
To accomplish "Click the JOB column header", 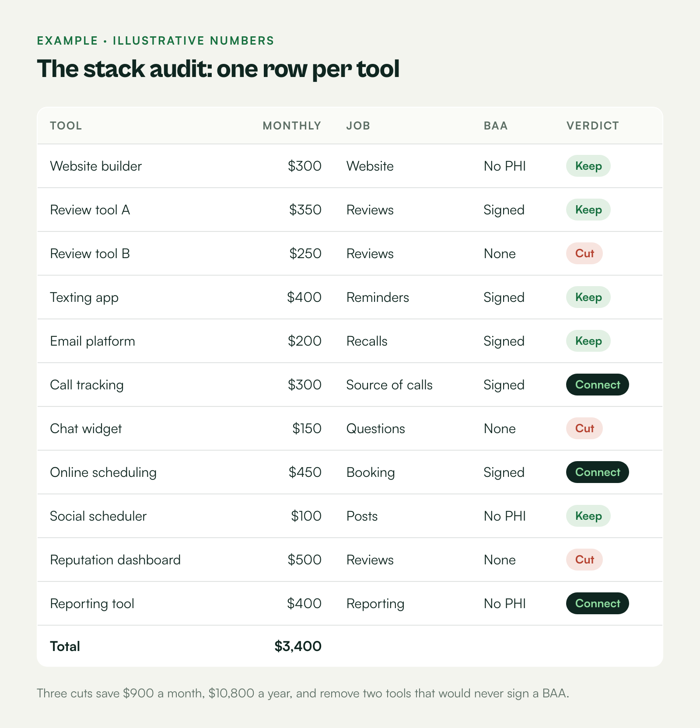I will [x=358, y=126].
